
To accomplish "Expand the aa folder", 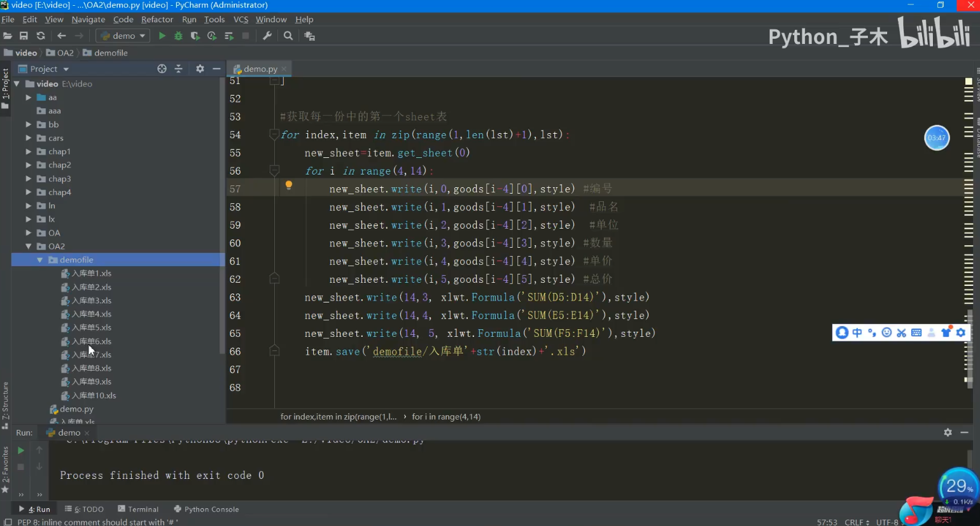I will (29, 97).
